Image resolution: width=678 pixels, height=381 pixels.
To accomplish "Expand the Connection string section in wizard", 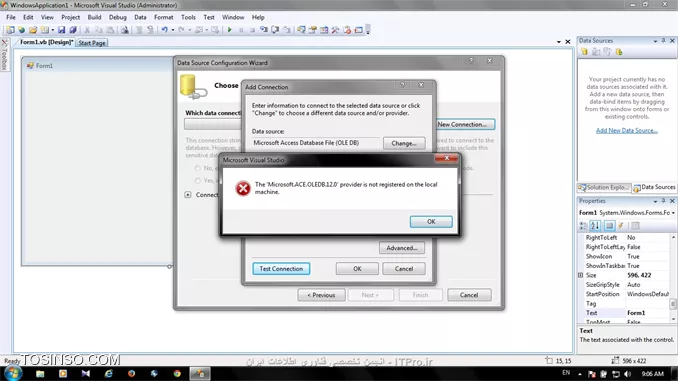I will pyautogui.click(x=188, y=195).
